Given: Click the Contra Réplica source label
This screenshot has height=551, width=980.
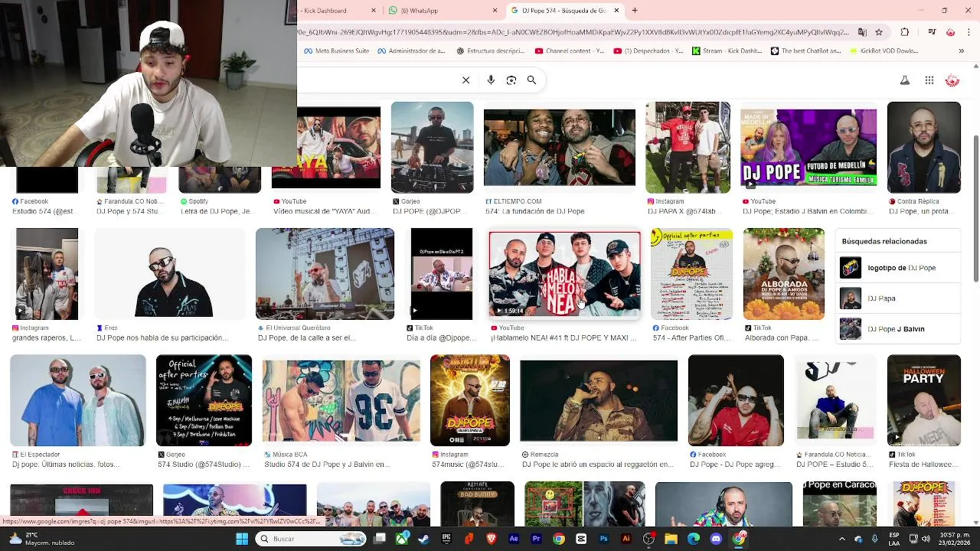Looking at the screenshot, I should [917, 201].
